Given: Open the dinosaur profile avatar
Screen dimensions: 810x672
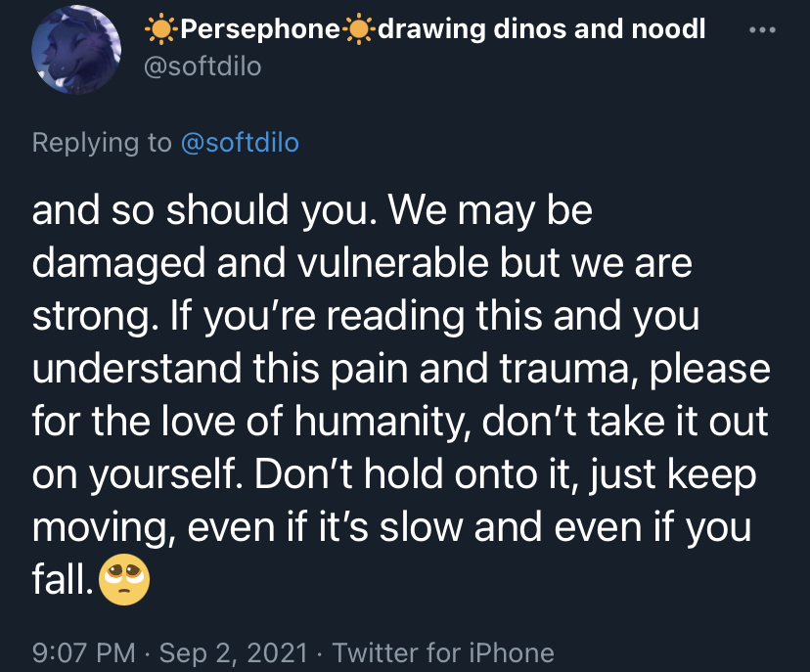Looking at the screenshot, I should click(76, 49).
